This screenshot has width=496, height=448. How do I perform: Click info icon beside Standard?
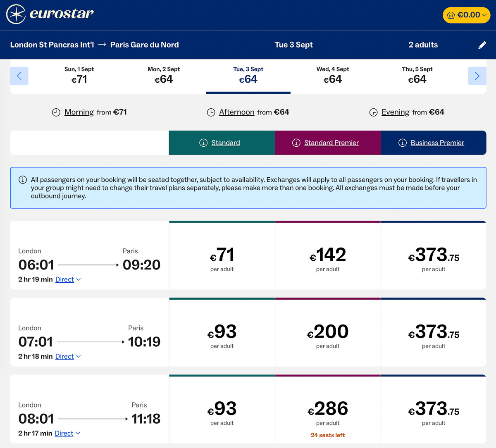tap(203, 143)
